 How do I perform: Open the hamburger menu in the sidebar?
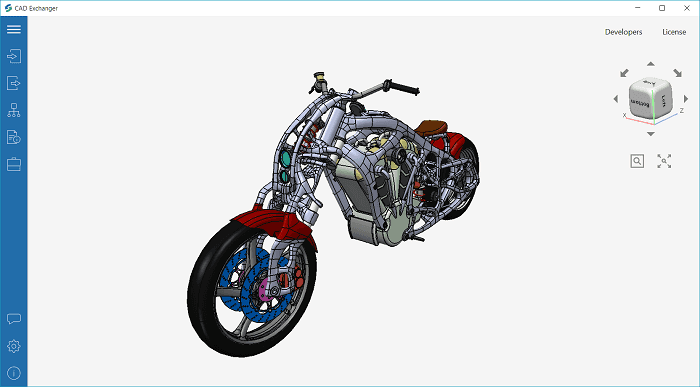click(14, 29)
